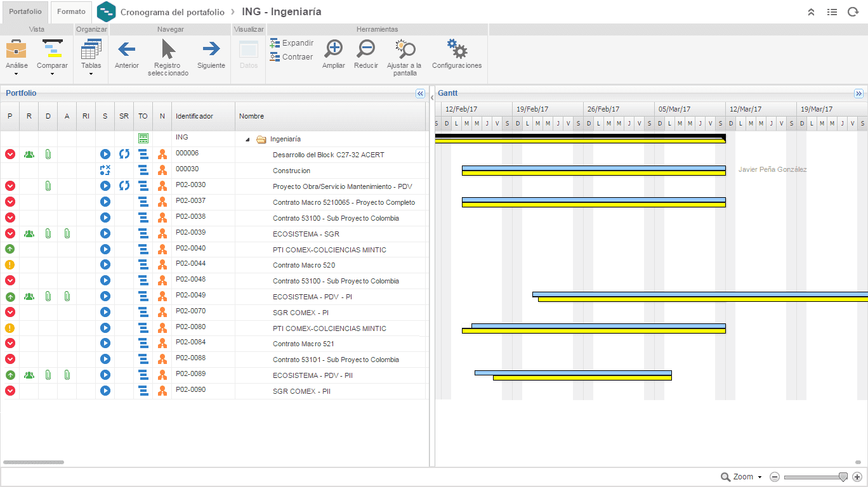Click the Identificador column header
Screen dimensions: 868x487
pyautogui.click(x=203, y=116)
